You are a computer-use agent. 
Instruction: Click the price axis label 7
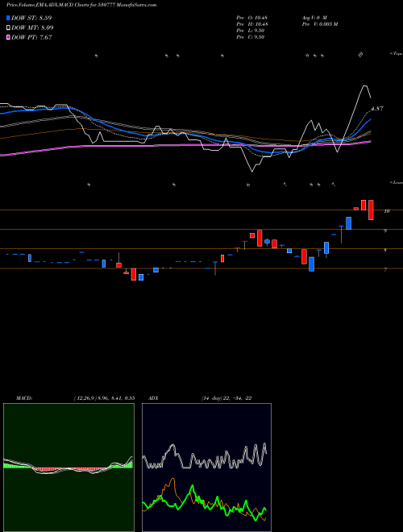pos(385,270)
